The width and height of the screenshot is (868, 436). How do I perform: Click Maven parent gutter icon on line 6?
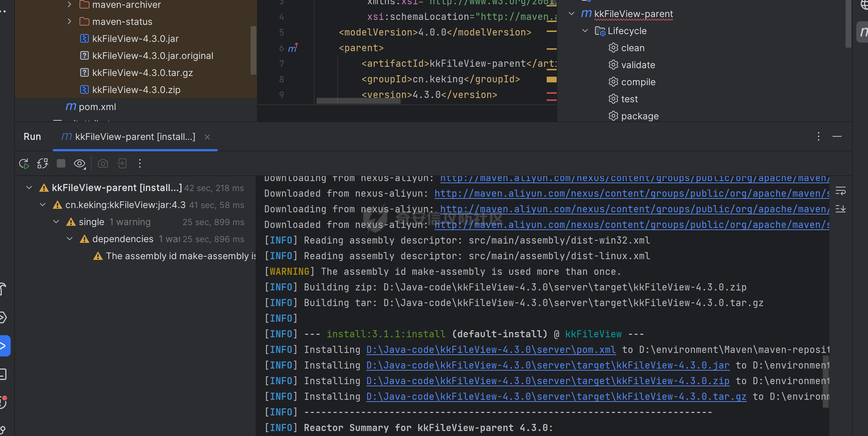293,48
